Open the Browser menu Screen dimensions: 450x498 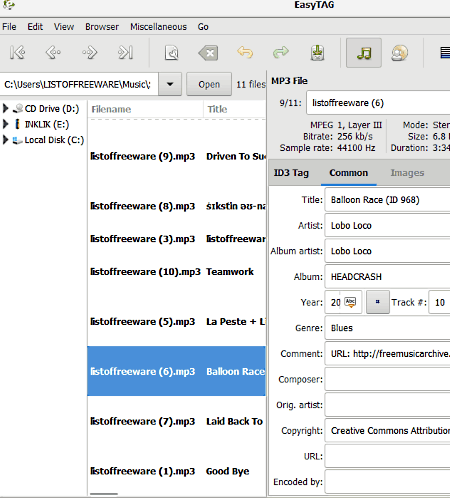[x=102, y=27]
